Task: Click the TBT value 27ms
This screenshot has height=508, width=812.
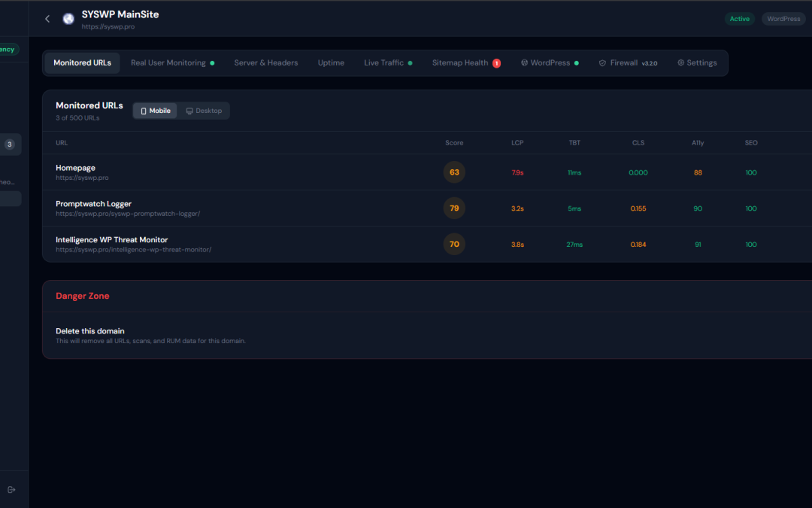Action: tap(574, 245)
